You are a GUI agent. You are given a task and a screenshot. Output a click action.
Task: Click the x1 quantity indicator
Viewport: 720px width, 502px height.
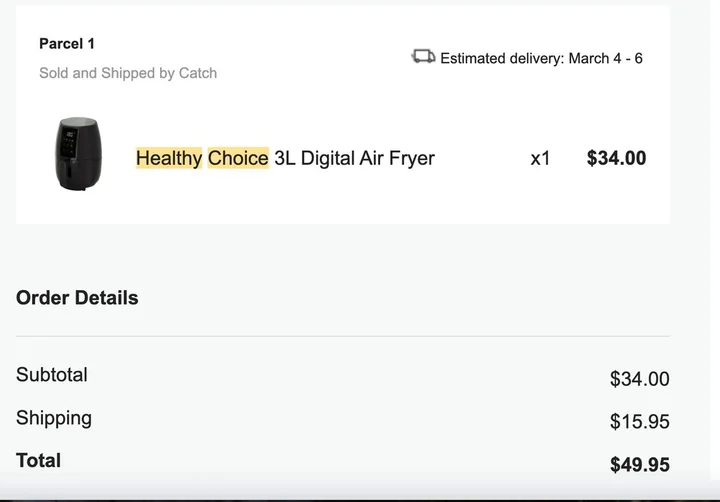point(540,158)
